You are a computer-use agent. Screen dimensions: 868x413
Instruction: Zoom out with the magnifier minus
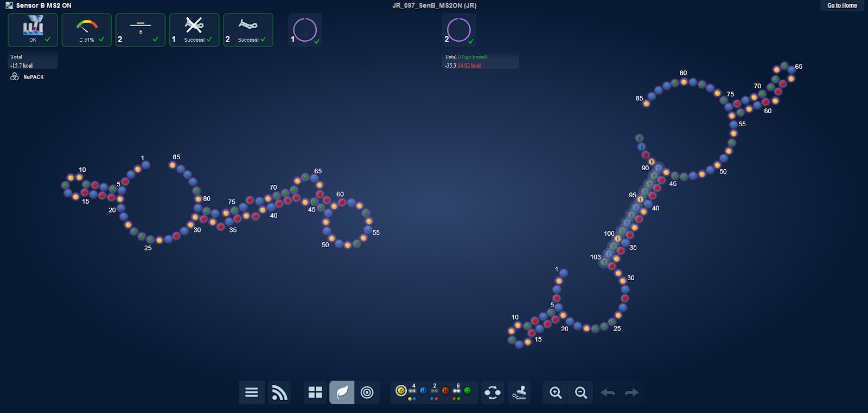(581, 392)
